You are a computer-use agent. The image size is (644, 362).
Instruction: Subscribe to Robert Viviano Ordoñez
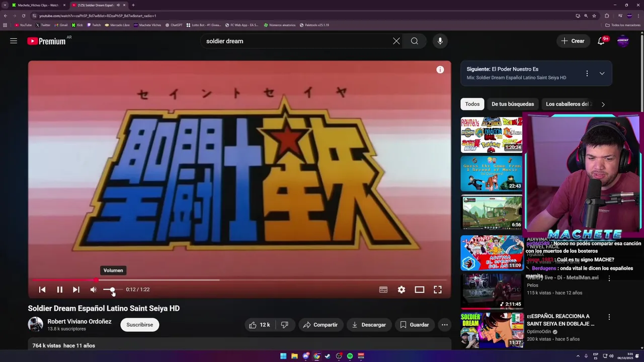coord(140,325)
